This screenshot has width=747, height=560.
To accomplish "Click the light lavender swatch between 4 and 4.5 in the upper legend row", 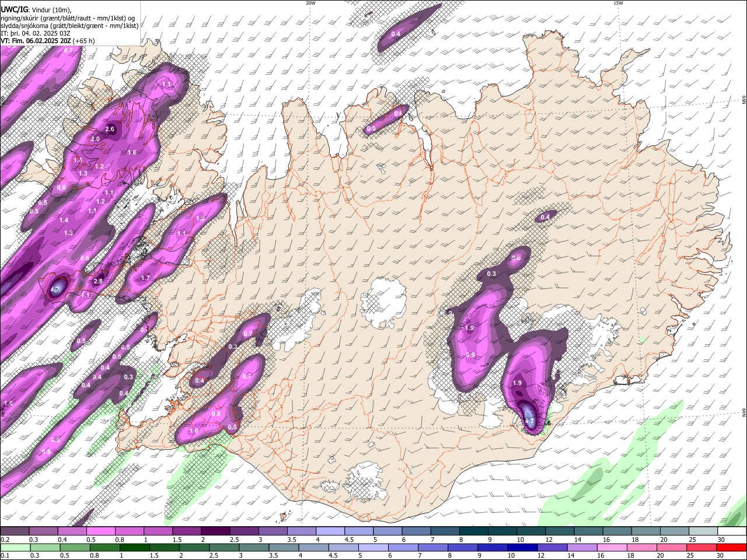I will click(329, 531).
